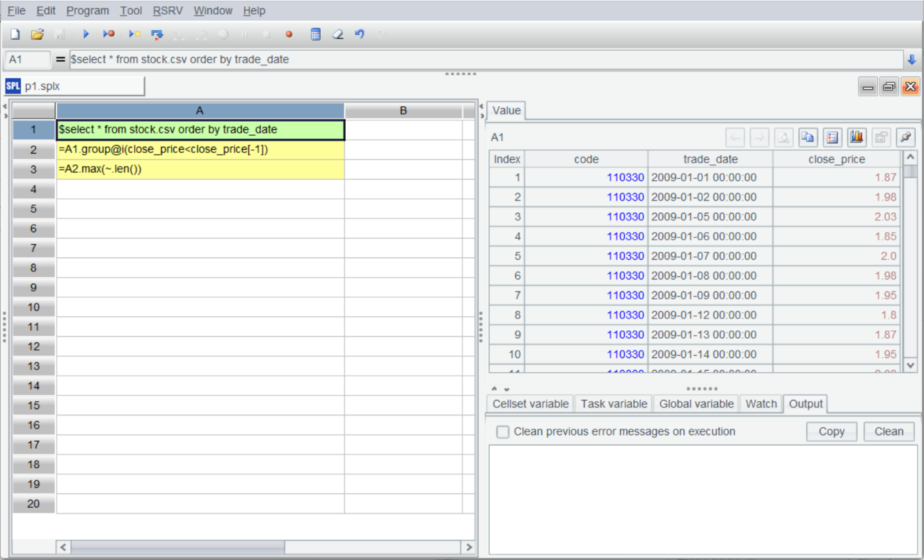Image resolution: width=924 pixels, height=560 pixels.
Task: Expand formula bar with blue down arrow
Action: pos(911,60)
